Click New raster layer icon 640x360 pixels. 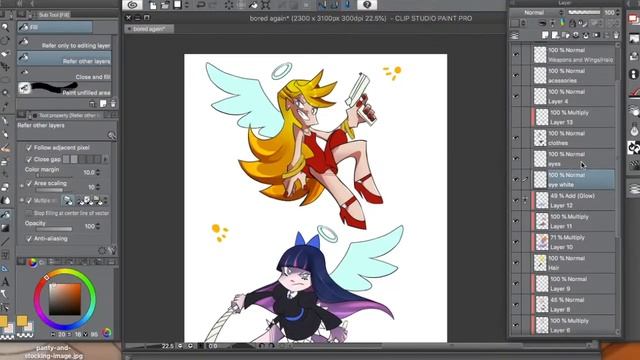click(x=545, y=36)
